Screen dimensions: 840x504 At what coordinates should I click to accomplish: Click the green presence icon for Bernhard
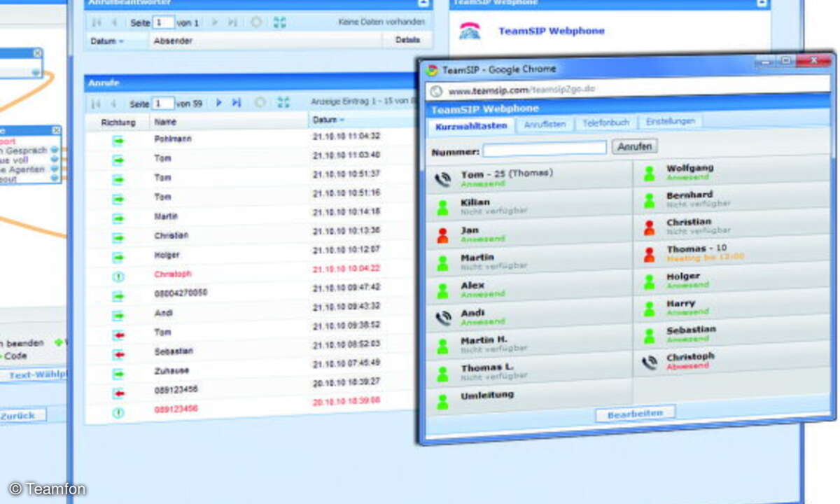tap(650, 200)
